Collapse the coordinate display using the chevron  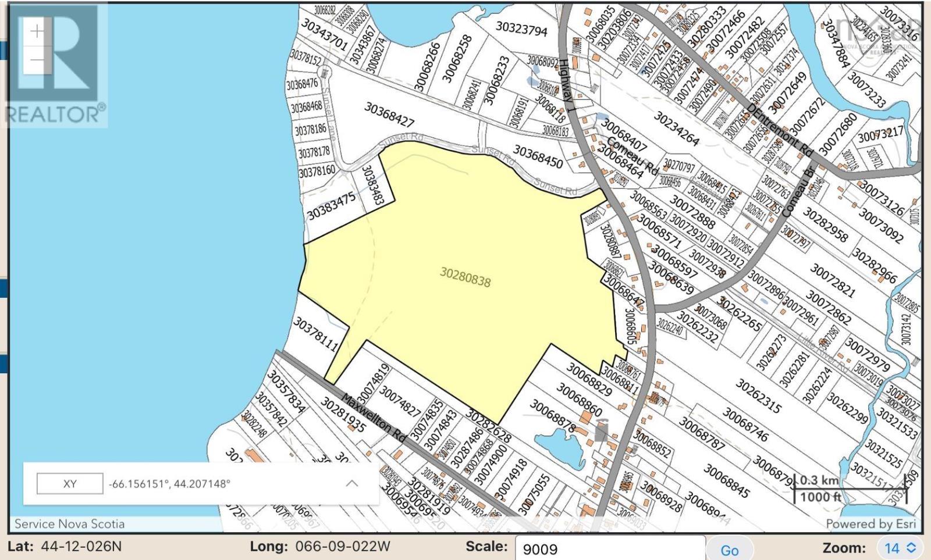pos(352,483)
